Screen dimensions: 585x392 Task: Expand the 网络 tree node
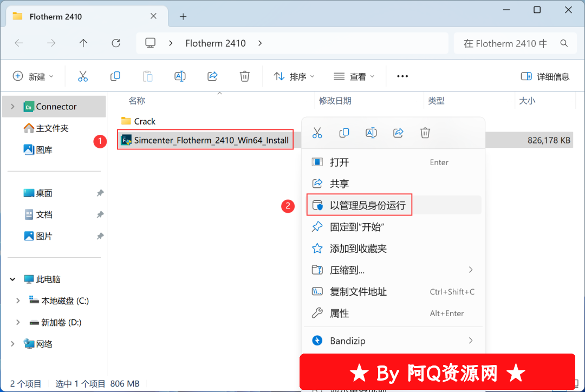[x=12, y=344]
